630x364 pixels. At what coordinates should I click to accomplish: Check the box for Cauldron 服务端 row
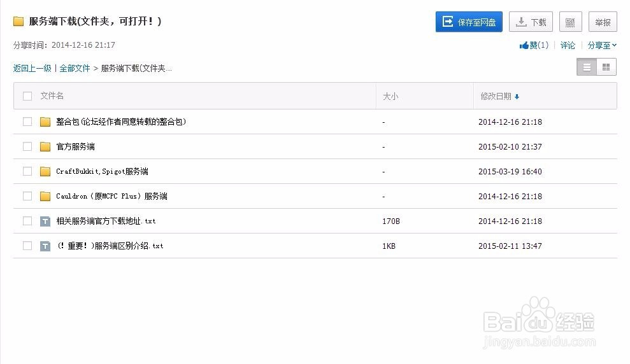[27, 196]
